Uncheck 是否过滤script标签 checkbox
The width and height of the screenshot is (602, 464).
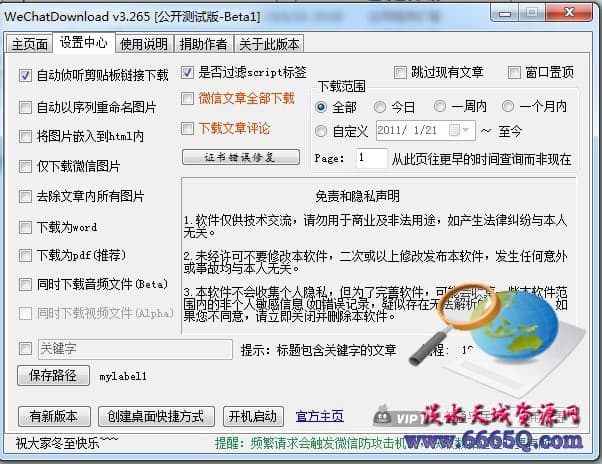click(x=187, y=73)
